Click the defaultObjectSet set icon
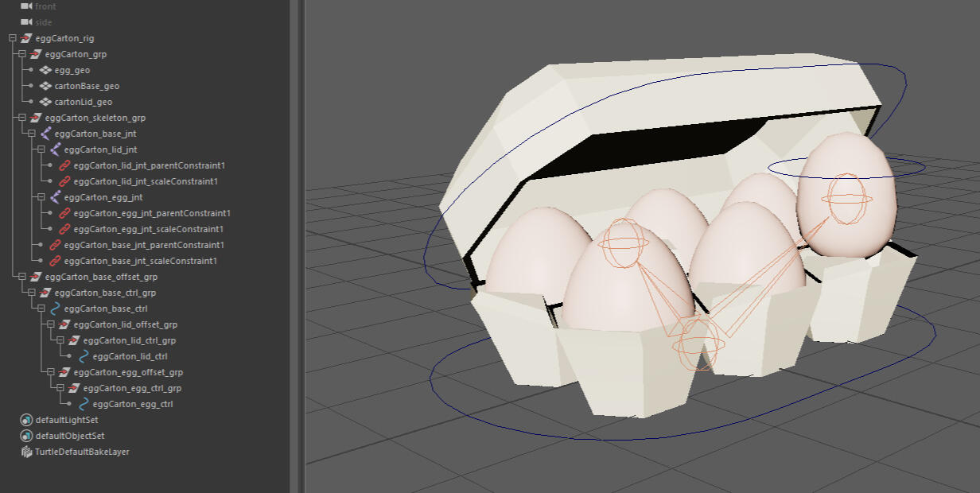980x493 pixels. 26,436
